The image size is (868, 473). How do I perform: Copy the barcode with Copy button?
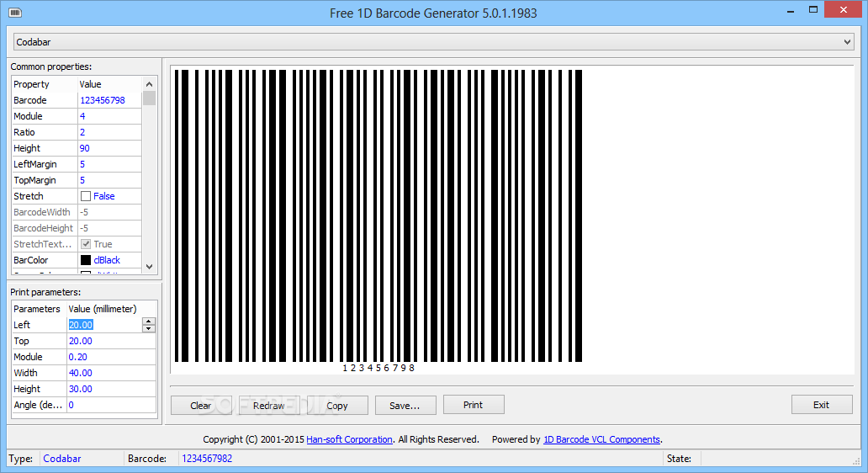pos(337,406)
